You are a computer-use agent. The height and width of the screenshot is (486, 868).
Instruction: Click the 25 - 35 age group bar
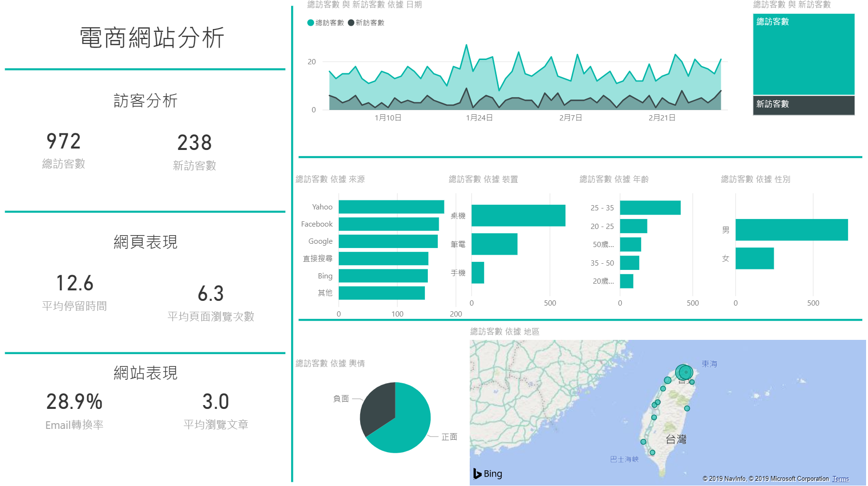coord(650,208)
